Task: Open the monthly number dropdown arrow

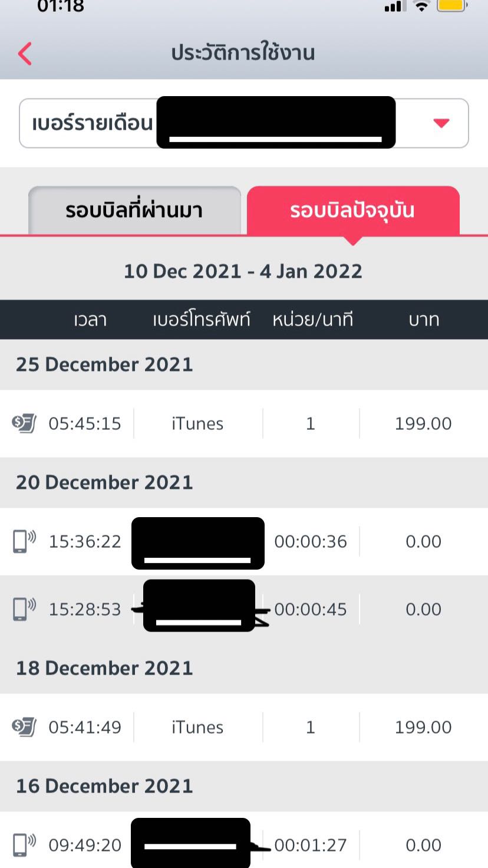Action: tap(441, 123)
